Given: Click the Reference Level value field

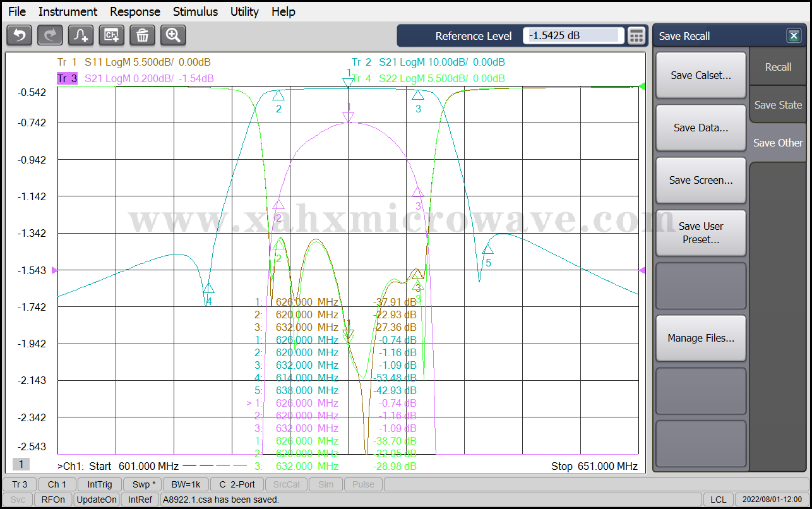Looking at the screenshot, I should point(573,36).
